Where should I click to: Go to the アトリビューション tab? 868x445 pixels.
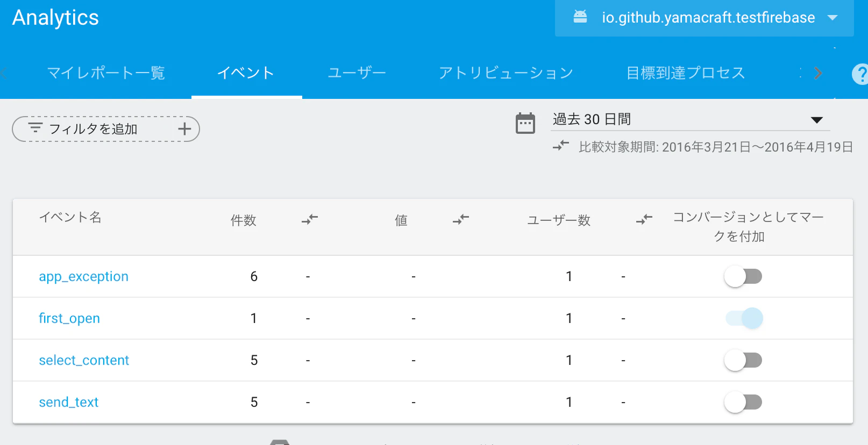(506, 73)
